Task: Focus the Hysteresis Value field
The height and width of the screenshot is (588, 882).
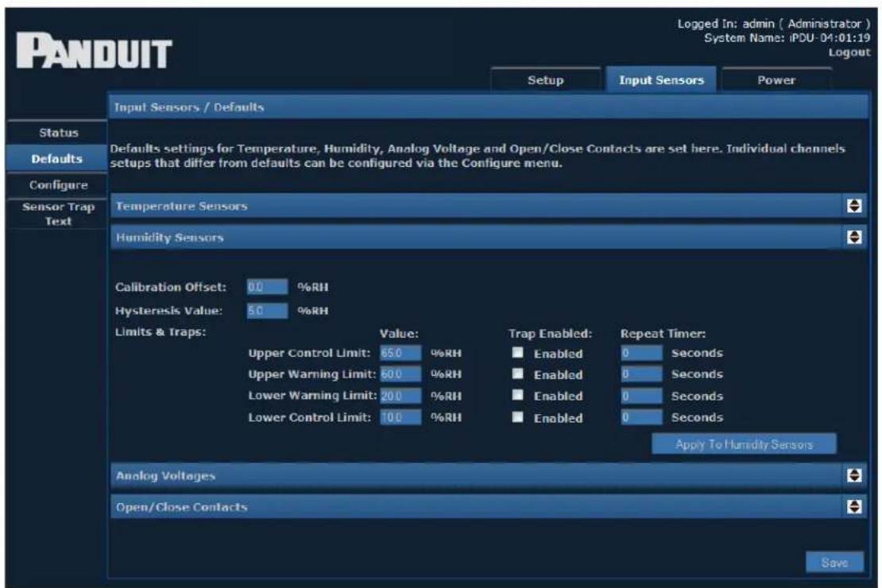Action: point(267,311)
